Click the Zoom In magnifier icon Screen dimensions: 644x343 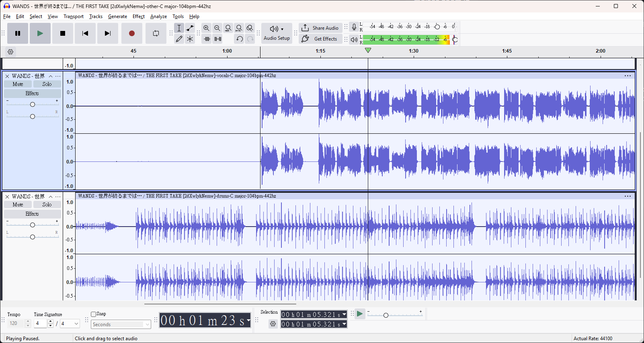(x=206, y=28)
